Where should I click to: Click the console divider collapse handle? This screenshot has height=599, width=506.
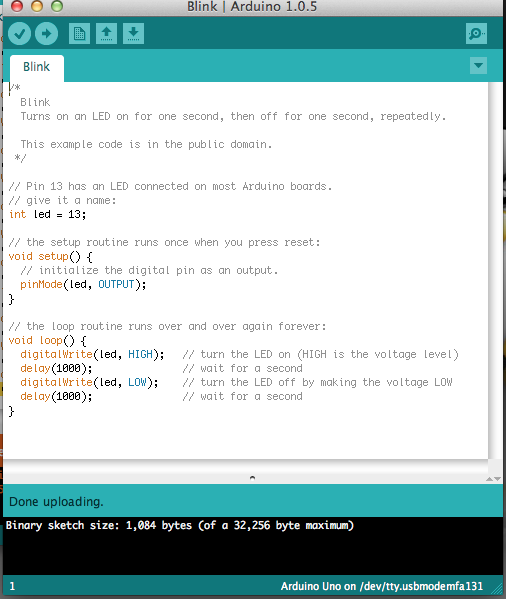pos(252,478)
